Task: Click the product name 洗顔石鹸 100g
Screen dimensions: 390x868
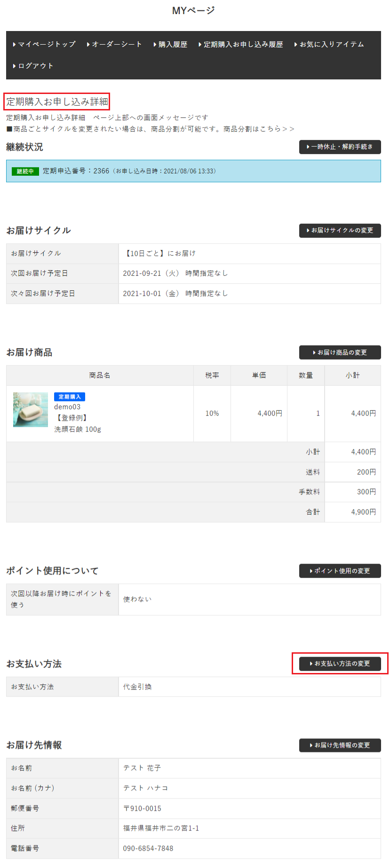Action: (x=78, y=429)
